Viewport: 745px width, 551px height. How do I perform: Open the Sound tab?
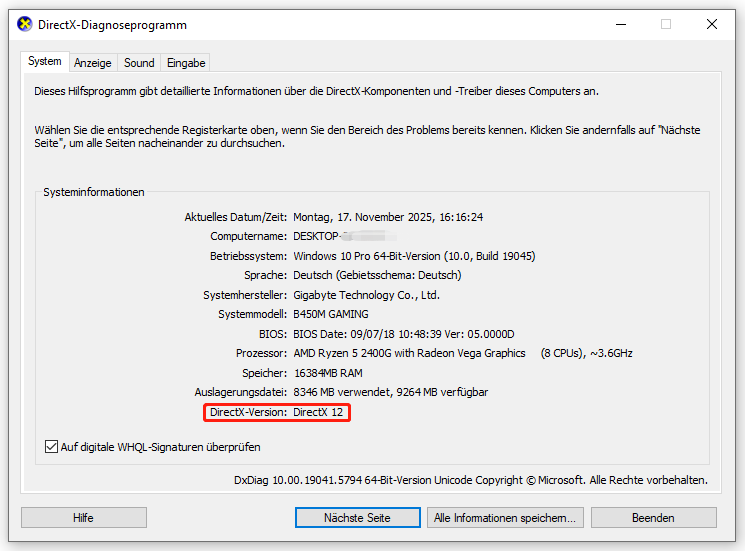pyautogui.click(x=139, y=63)
